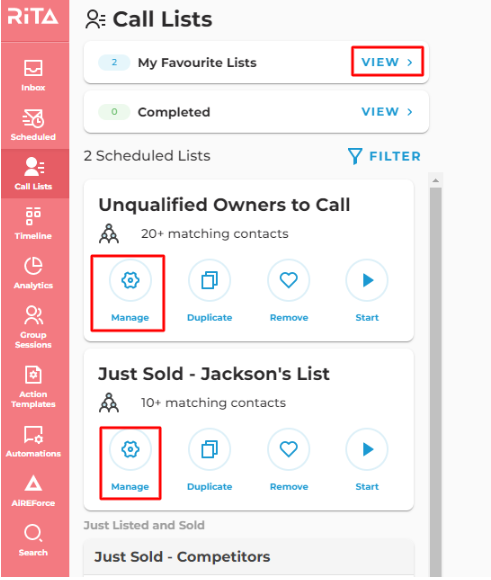
Task: Open the Analytics page
Action: pyautogui.click(x=33, y=273)
